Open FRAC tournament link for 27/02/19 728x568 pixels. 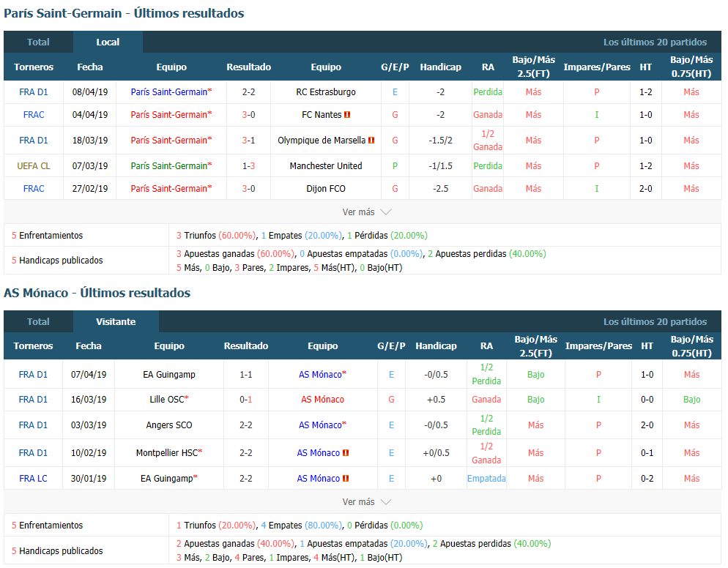(34, 188)
